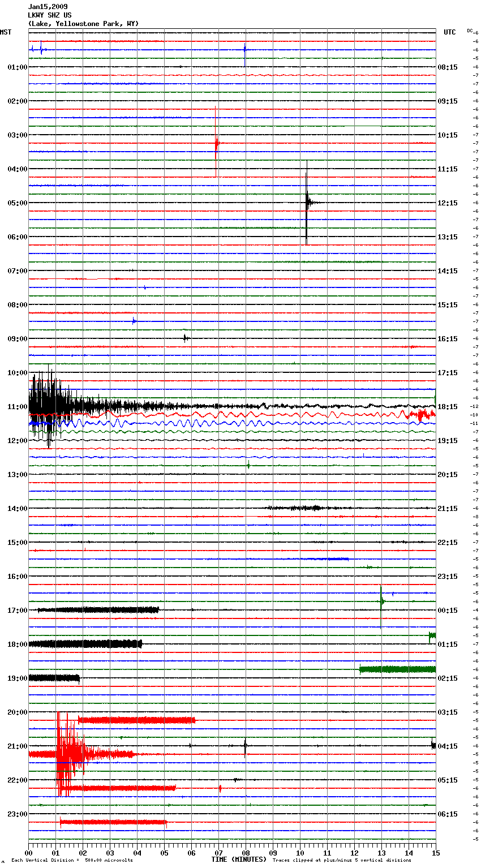The height and width of the screenshot is (868, 481).
Task: Click the 18:15 UTC time label
Action: coord(448,407)
